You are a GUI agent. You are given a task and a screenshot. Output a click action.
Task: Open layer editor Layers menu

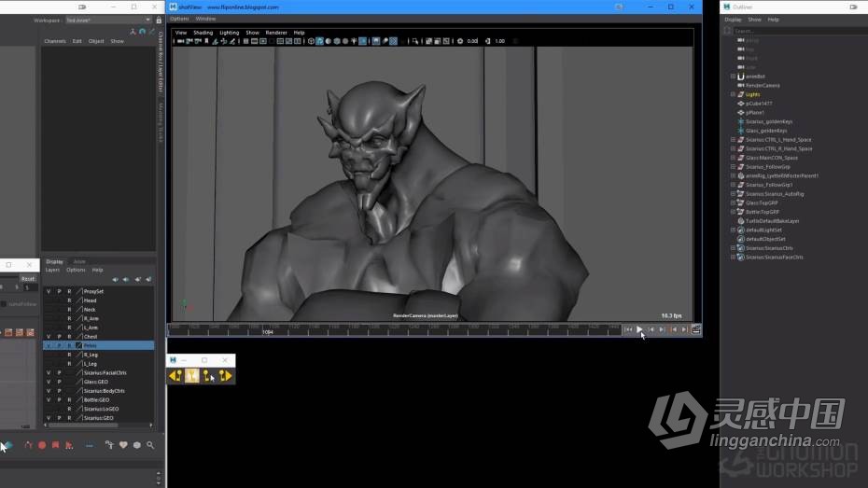(52, 270)
